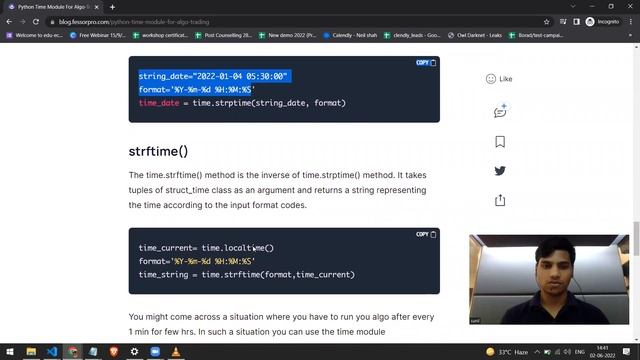The image size is (640, 360).
Task: Open the 'Calendly - Neil shah' bookmark
Action: 350,36
